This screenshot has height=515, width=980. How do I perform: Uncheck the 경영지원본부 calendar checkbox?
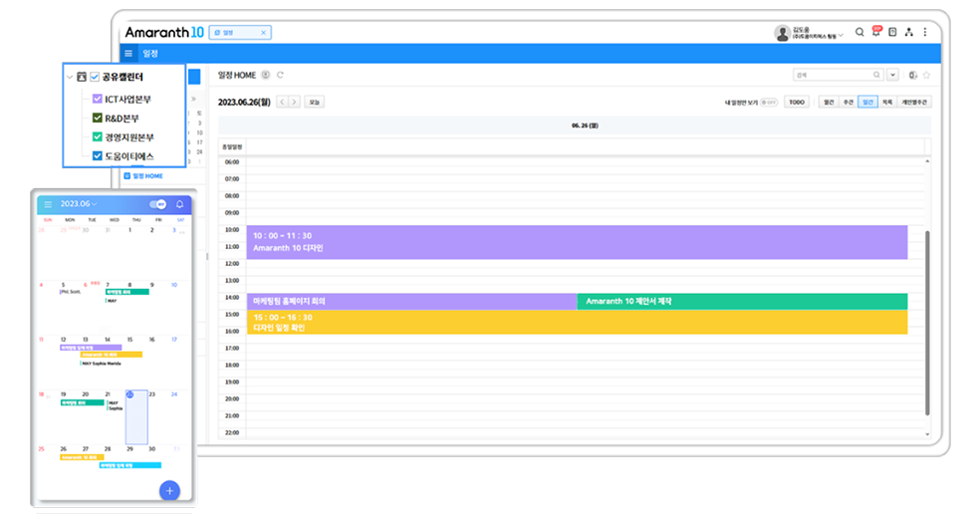pos(97,136)
